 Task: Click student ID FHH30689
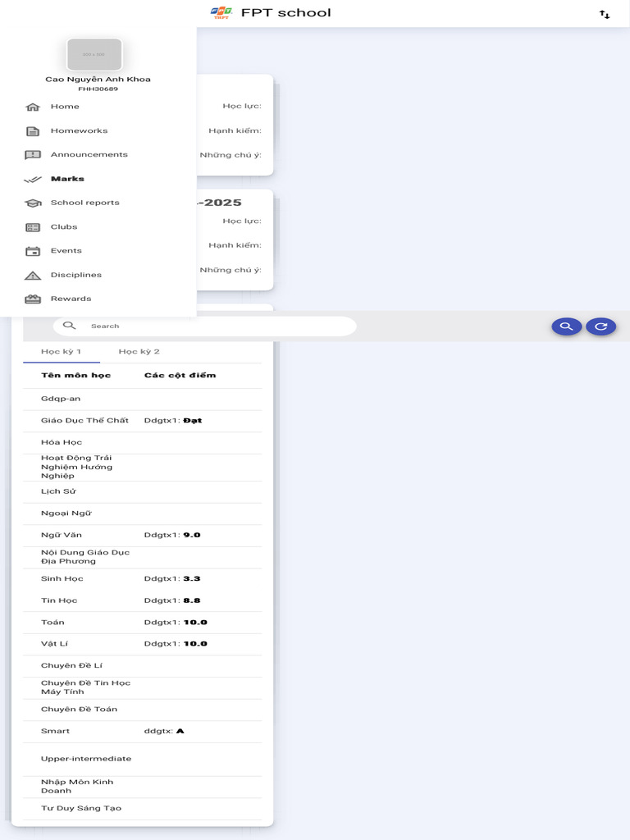pos(98,89)
